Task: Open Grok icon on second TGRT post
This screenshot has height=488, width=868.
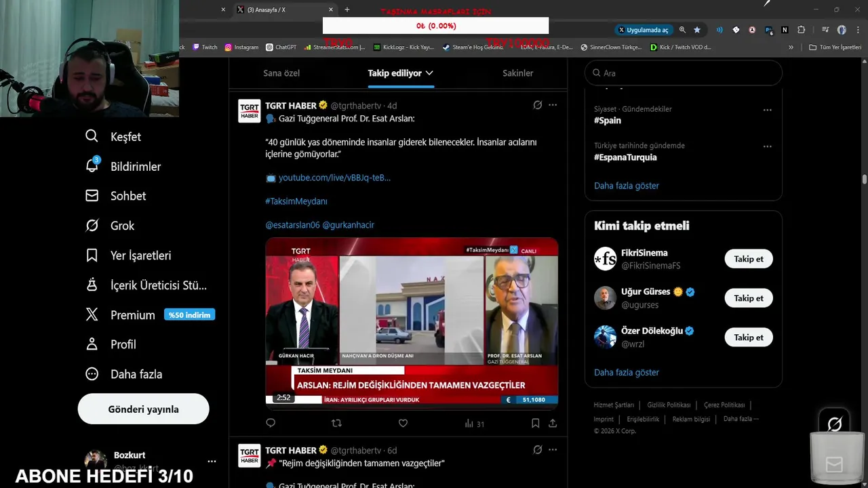Action: 537,450
